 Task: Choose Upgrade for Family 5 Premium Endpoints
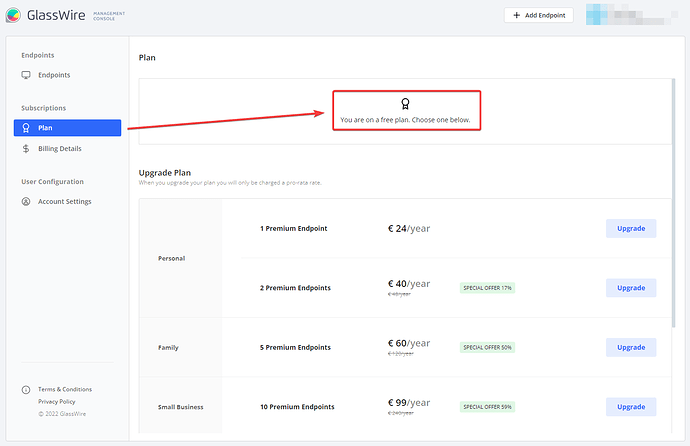tap(630, 347)
